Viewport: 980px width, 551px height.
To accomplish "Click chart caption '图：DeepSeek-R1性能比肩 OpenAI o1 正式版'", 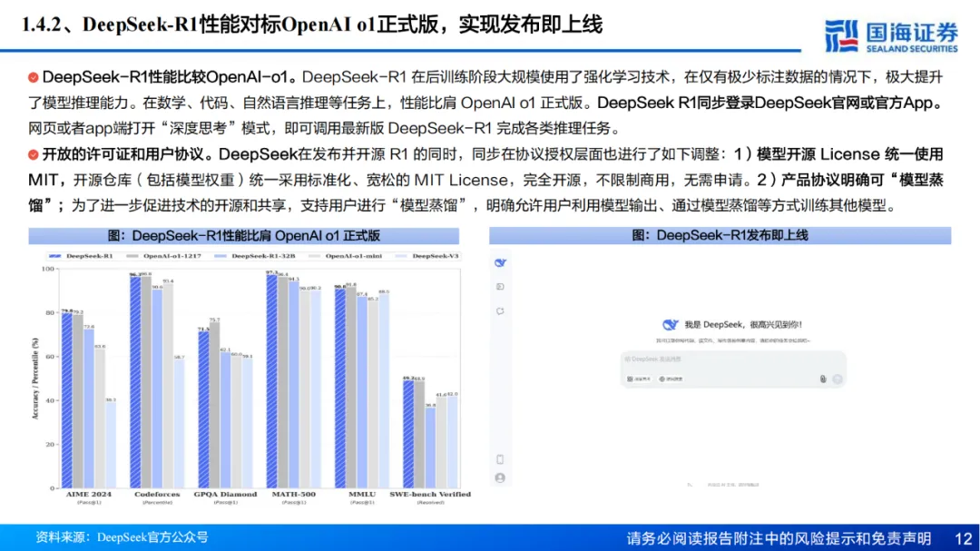I will pos(244,236).
